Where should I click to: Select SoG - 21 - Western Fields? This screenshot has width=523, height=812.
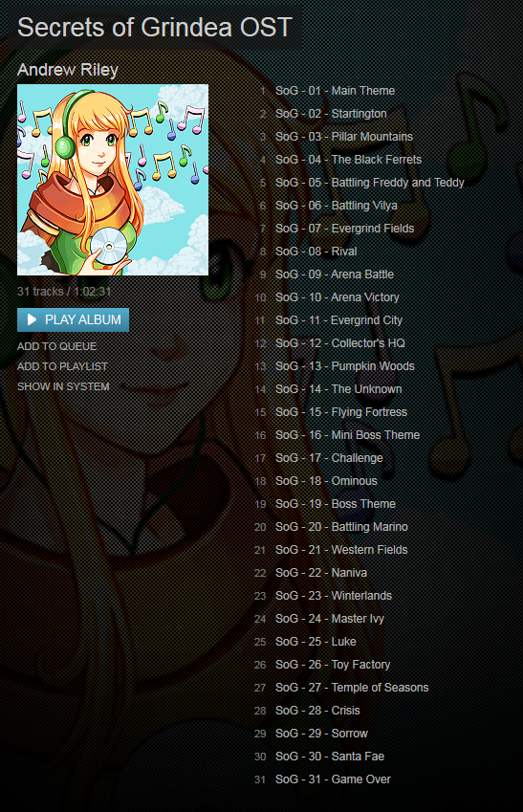pos(341,550)
